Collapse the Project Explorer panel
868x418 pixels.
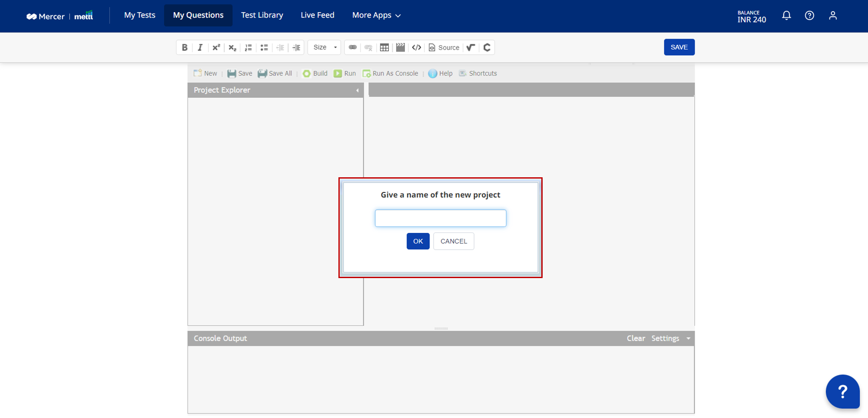pyautogui.click(x=357, y=90)
